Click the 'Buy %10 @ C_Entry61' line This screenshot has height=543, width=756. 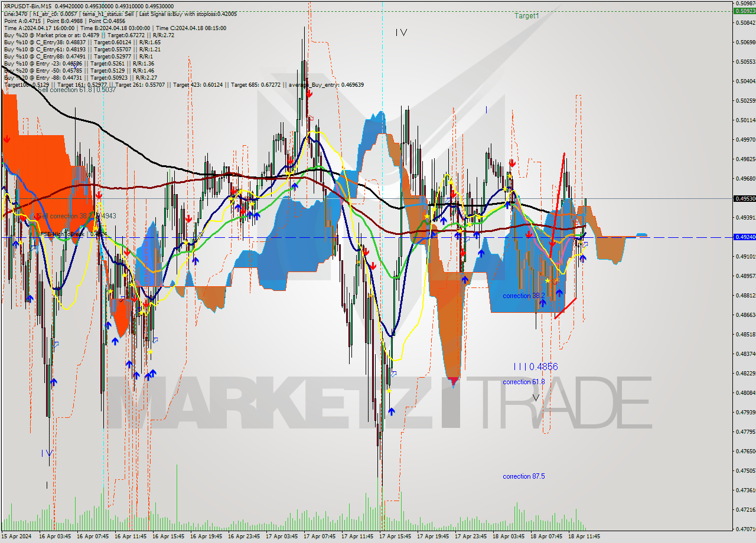pyautogui.click(x=82, y=49)
